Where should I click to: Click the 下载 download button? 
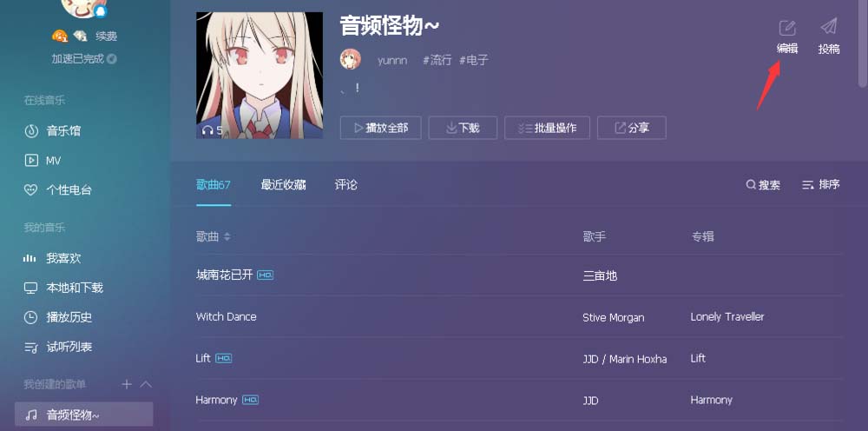(463, 128)
